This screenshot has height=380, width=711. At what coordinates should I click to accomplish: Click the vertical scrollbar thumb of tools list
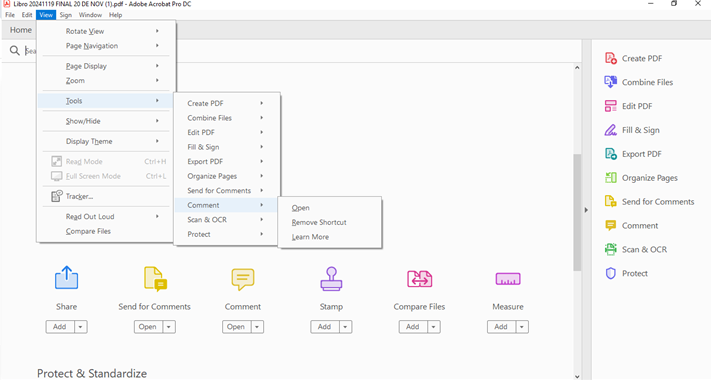577,212
